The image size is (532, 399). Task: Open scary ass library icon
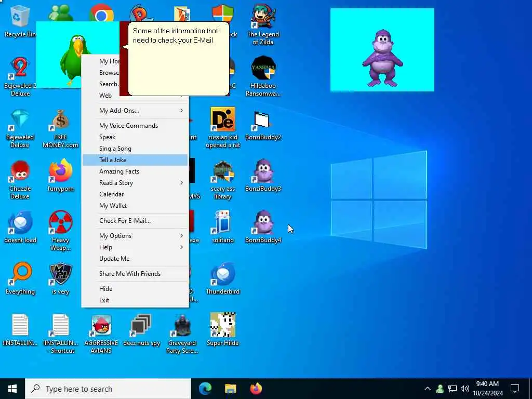pos(222,179)
